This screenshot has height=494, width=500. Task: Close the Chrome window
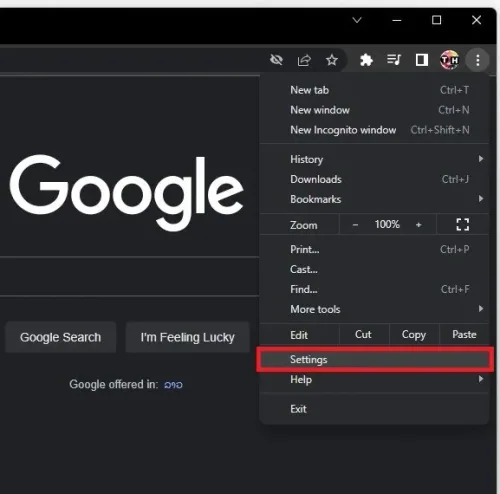[476, 20]
